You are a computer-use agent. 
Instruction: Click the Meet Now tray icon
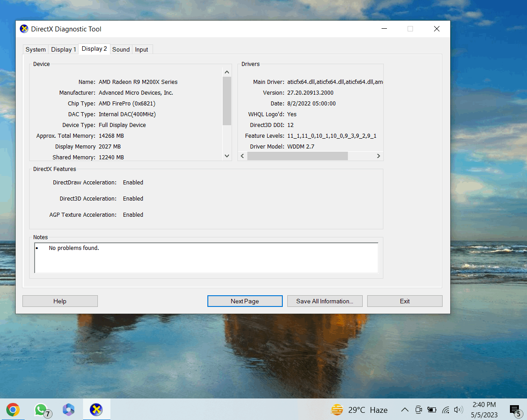[418, 410]
